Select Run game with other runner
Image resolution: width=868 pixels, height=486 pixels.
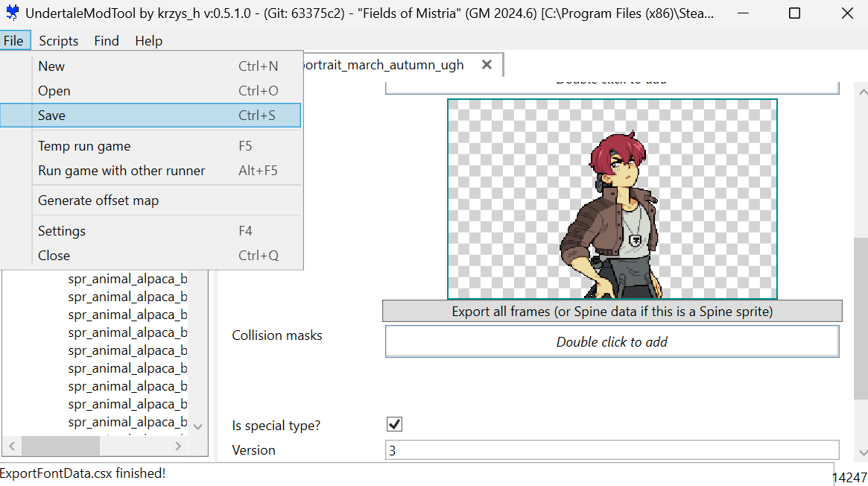tap(151, 171)
